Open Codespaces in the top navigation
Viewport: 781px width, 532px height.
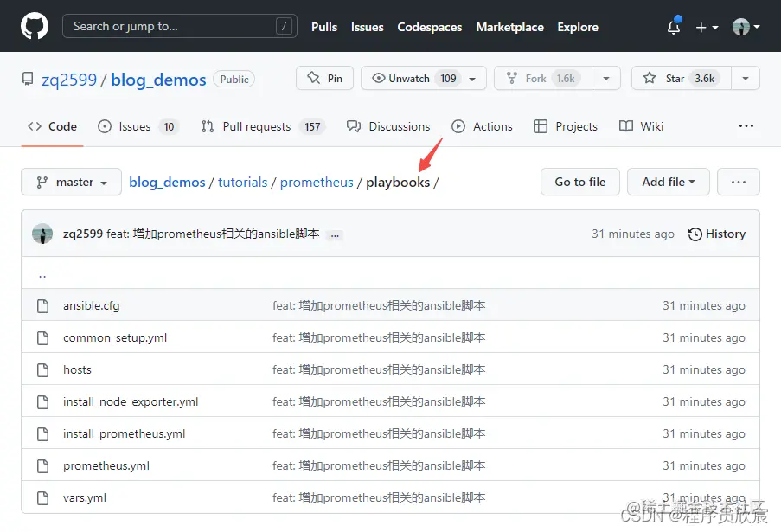point(429,27)
